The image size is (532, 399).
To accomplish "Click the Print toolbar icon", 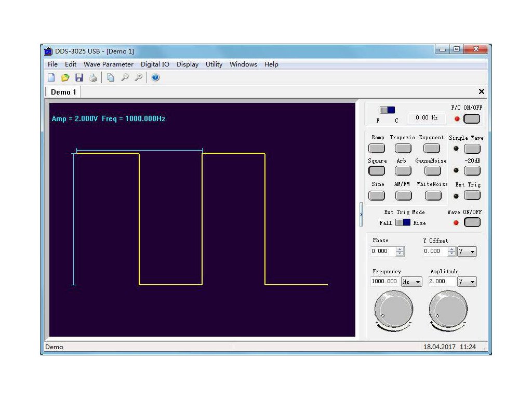I will (x=92, y=78).
